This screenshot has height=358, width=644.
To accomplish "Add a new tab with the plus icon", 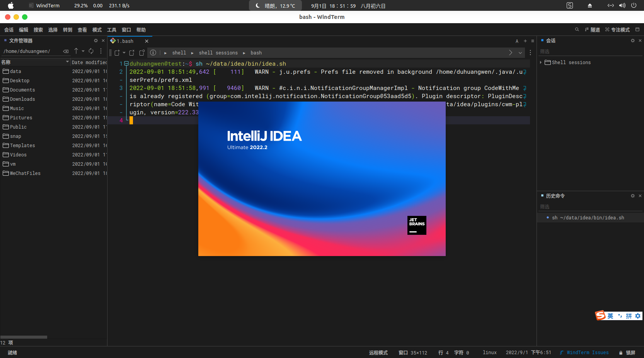I will point(525,41).
